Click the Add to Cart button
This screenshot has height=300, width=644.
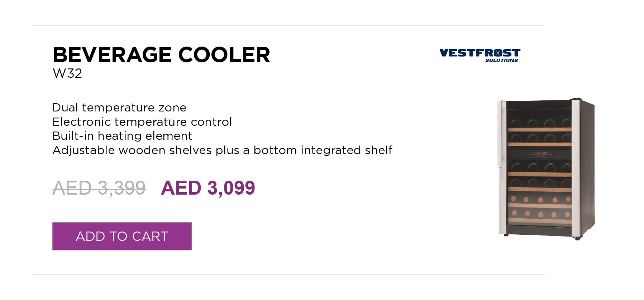[x=122, y=236]
